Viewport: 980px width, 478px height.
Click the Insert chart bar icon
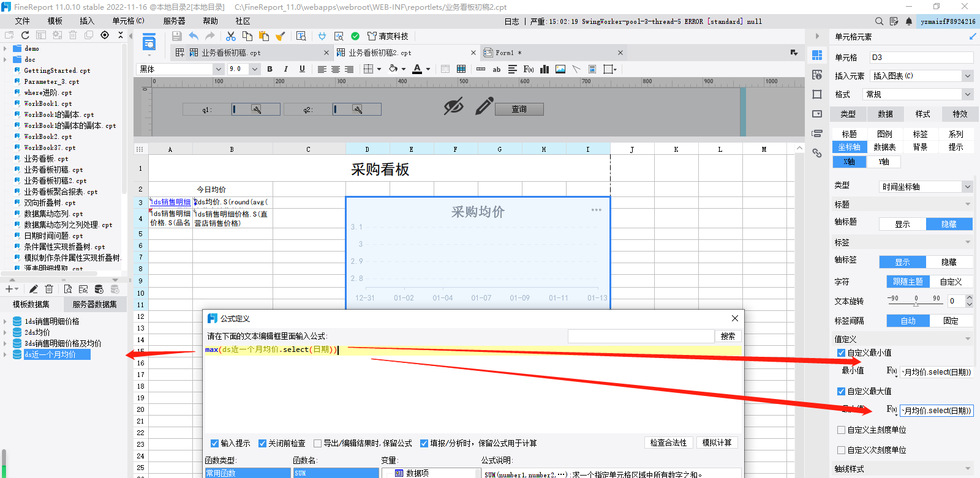click(x=544, y=69)
